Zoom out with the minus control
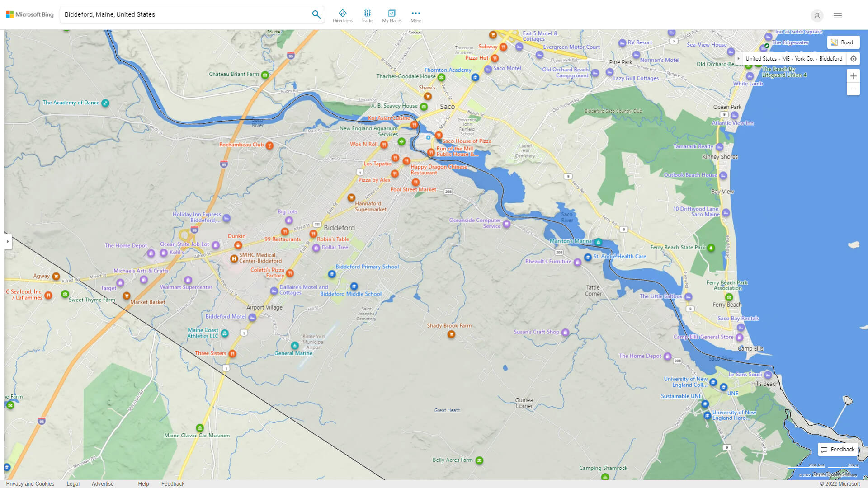The image size is (868, 488). click(x=854, y=89)
